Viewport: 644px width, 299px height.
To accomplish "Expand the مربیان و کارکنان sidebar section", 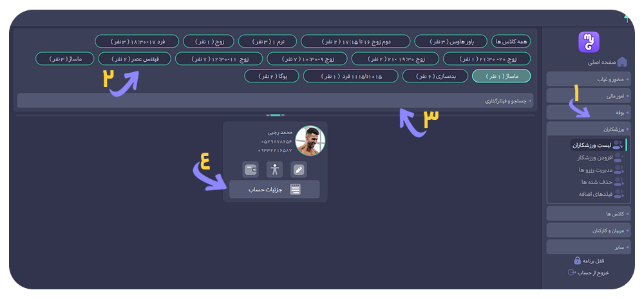I will pos(588,231).
